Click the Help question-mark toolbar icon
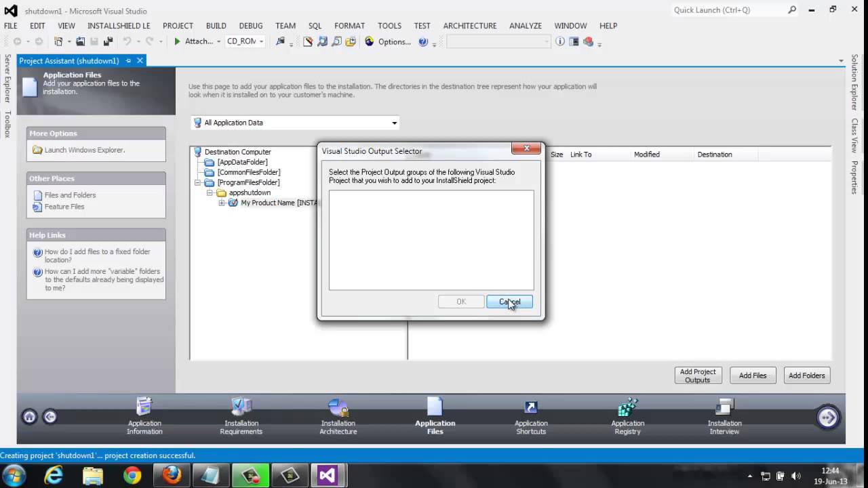868x488 pixels. click(423, 41)
